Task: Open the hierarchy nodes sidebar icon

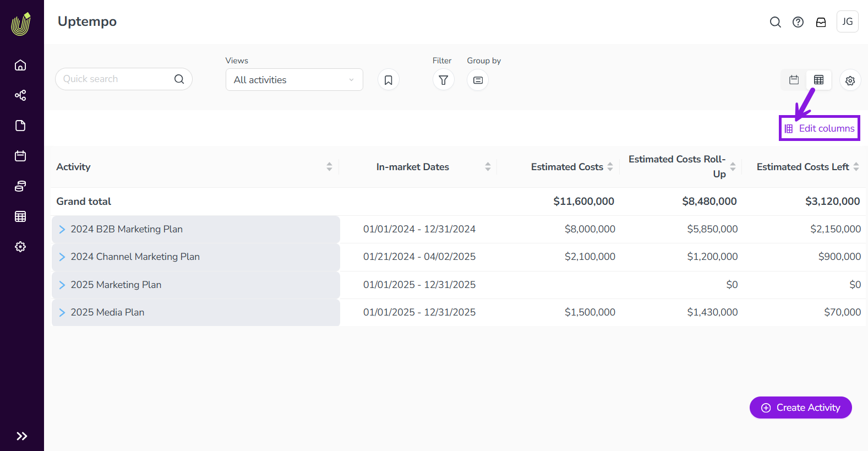Action: [20, 95]
